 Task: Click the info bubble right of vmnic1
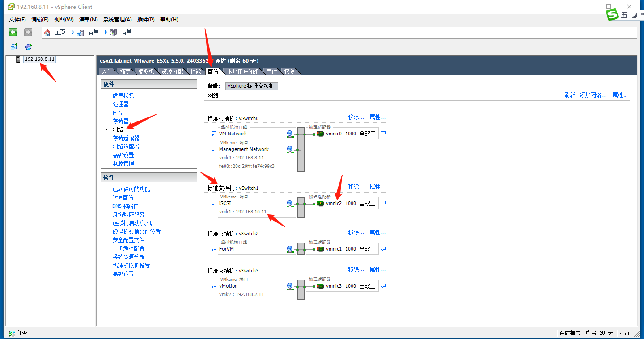(383, 249)
